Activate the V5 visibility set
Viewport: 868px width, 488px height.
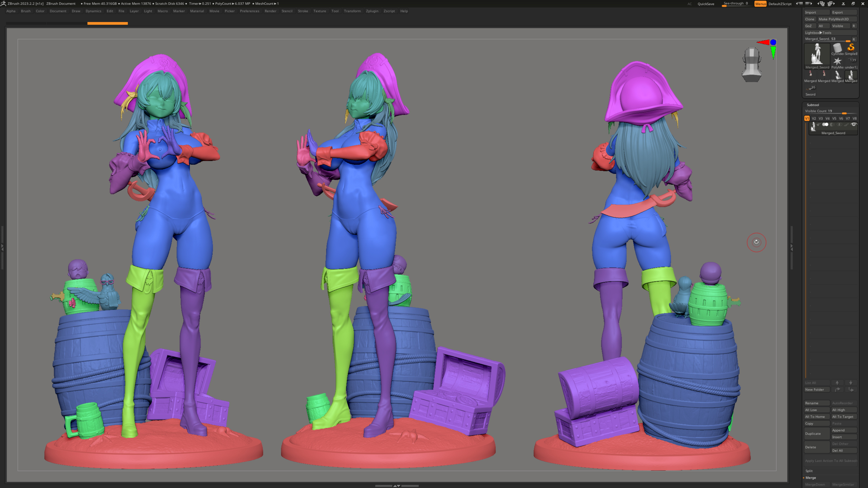pyautogui.click(x=834, y=119)
